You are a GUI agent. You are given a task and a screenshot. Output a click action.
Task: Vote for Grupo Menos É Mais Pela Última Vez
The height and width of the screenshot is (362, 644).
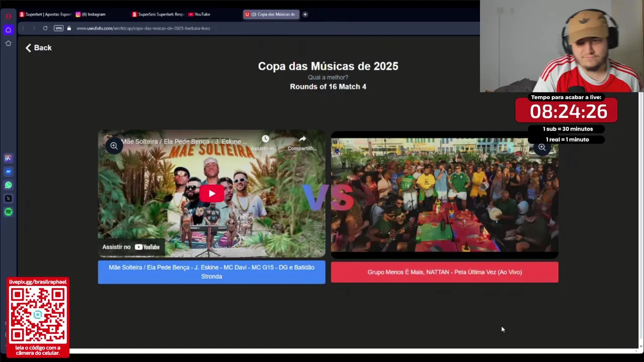pyautogui.click(x=445, y=272)
